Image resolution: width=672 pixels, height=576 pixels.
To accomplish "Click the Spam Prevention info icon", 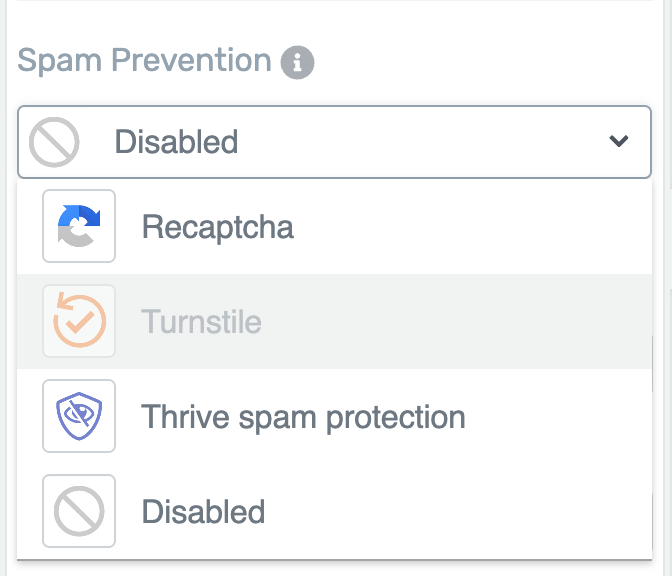I will pos(297,63).
